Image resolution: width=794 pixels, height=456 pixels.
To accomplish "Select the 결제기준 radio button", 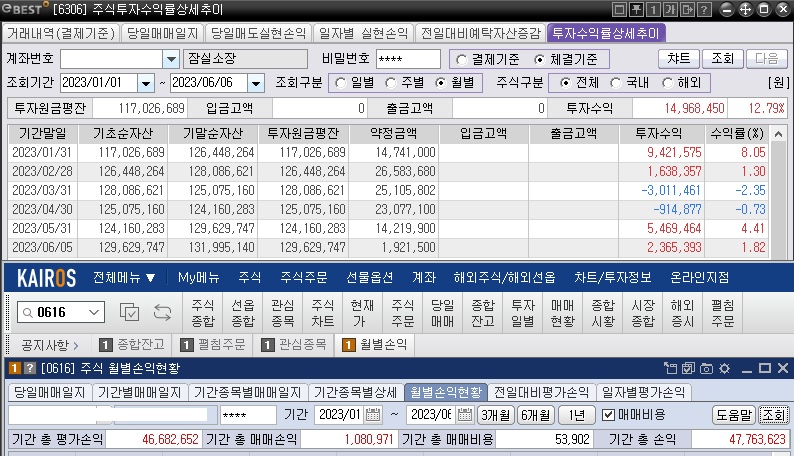I will tap(460, 59).
